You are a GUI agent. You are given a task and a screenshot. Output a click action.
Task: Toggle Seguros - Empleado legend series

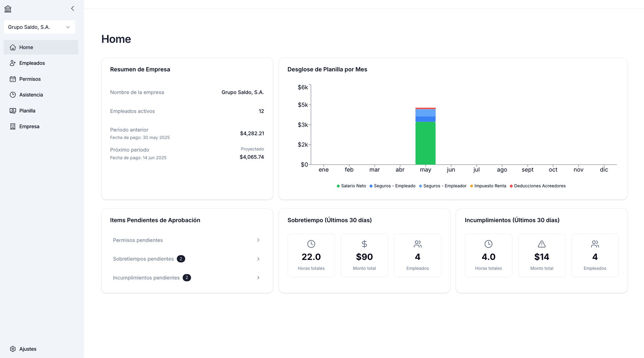pyautogui.click(x=392, y=186)
